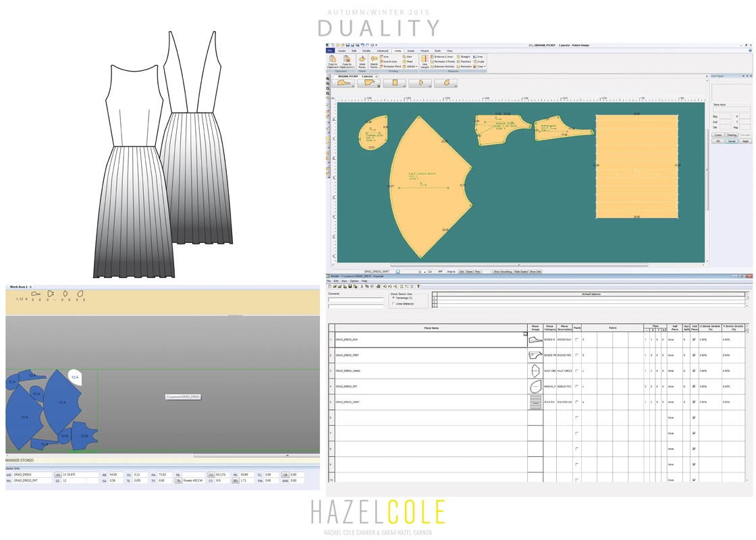Image resolution: width=756 pixels, height=540 pixels.
Task: Open the Help menu in Model editor
Action: coord(364,281)
